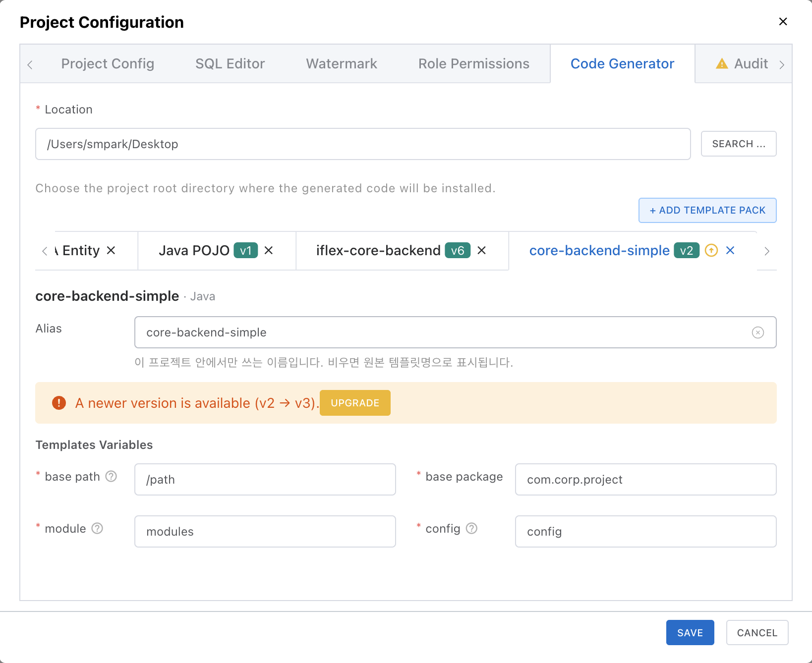Remove the Entity template tab
Screen dimensions: 812x663
111,251
